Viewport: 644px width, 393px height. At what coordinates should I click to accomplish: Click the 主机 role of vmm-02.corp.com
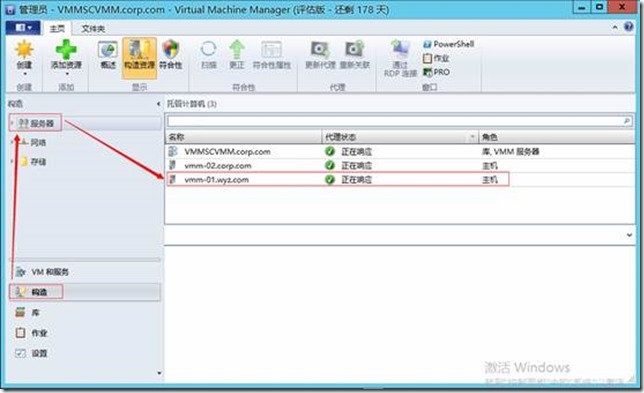click(x=490, y=165)
